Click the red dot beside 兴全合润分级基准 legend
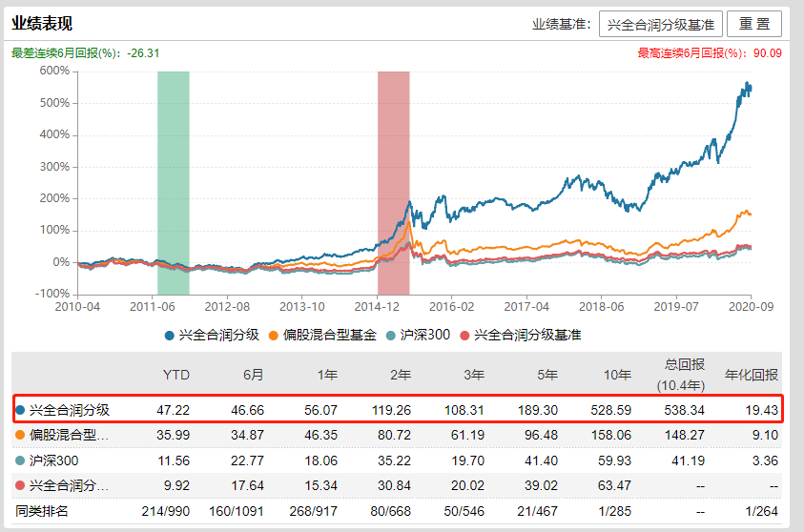Viewport: 804px width, 532px height. click(464, 336)
